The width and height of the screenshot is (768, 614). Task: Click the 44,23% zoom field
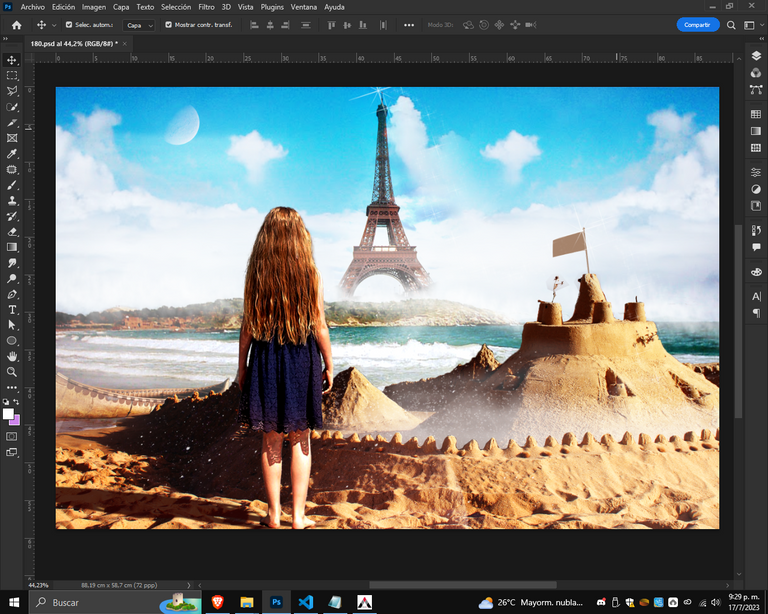(x=38, y=585)
